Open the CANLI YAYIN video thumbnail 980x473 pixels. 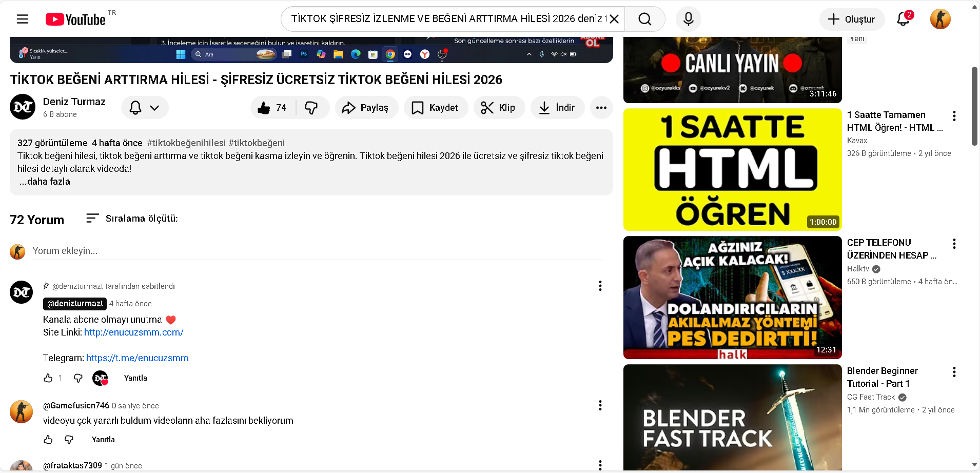pyautogui.click(x=733, y=70)
